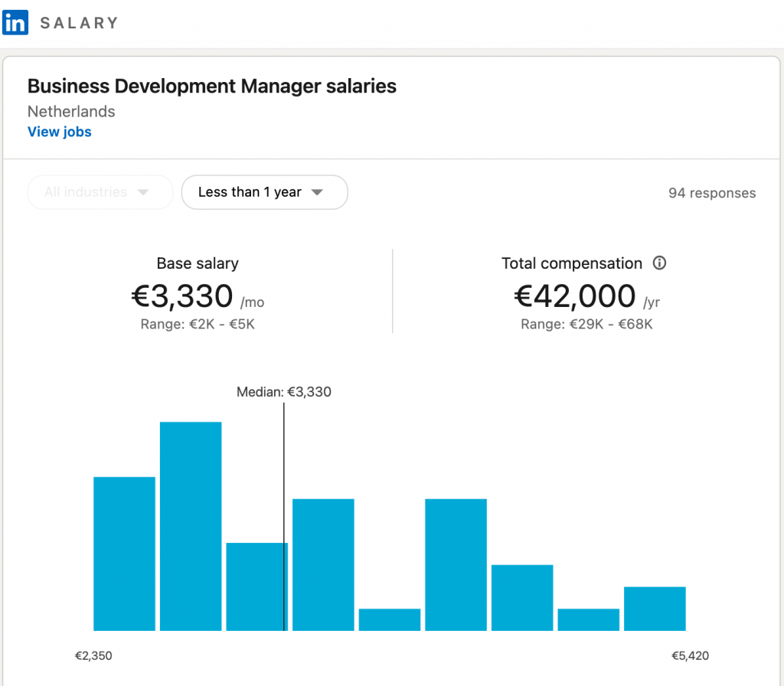Click the Total compensation label
The image size is (784, 686).
(x=571, y=263)
